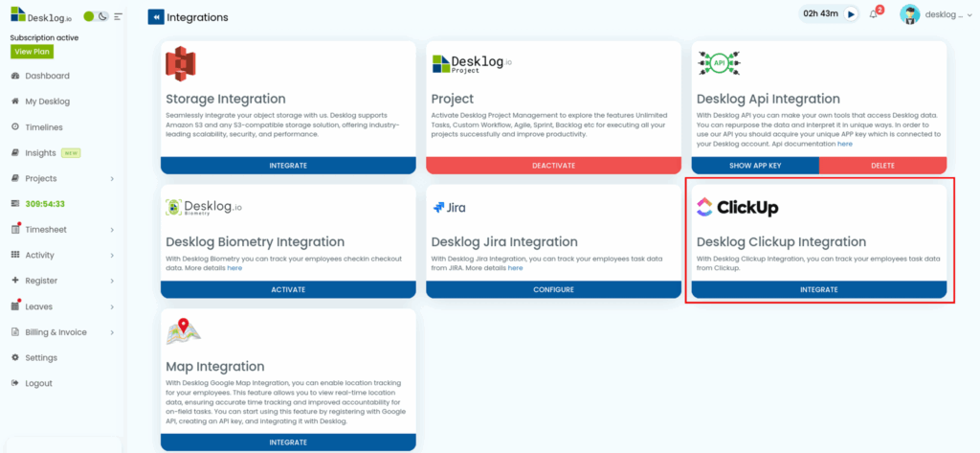The image size is (980, 453).
Task: Expand the Billing & Invoice chevron
Action: coord(112,333)
